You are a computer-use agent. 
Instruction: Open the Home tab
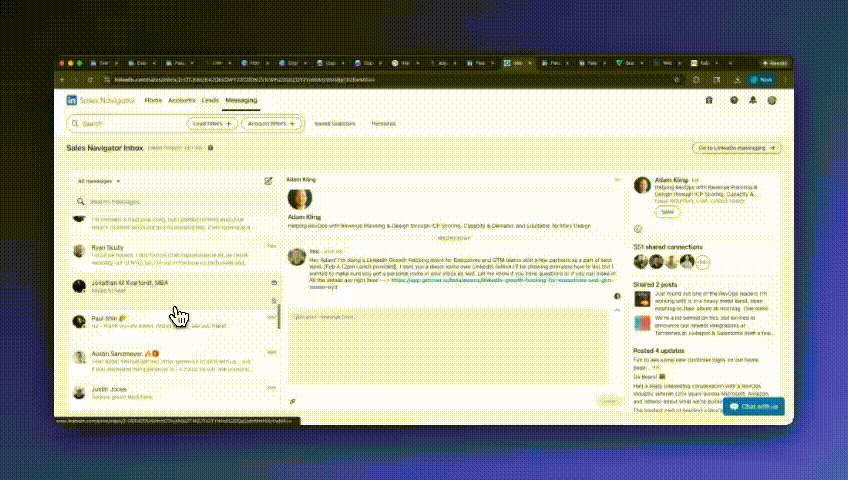(153, 101)
